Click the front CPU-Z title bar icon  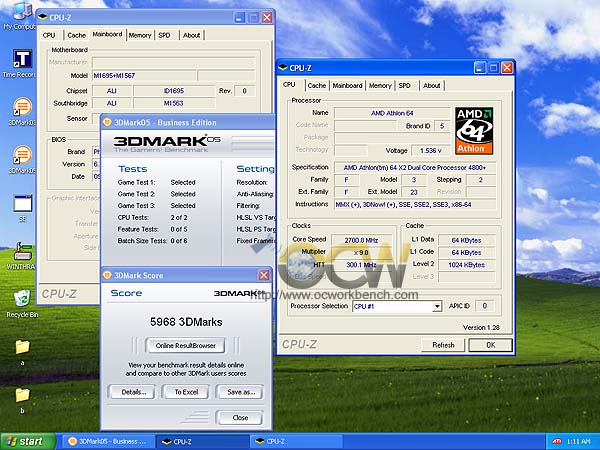click(x=283, y=68)
